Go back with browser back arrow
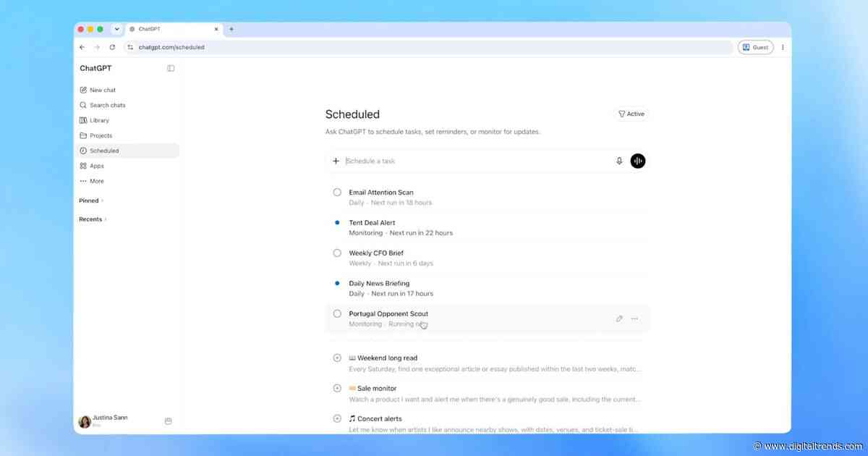Image resolution: width=868 pixels, height=456 pixels. coord(82,47)
